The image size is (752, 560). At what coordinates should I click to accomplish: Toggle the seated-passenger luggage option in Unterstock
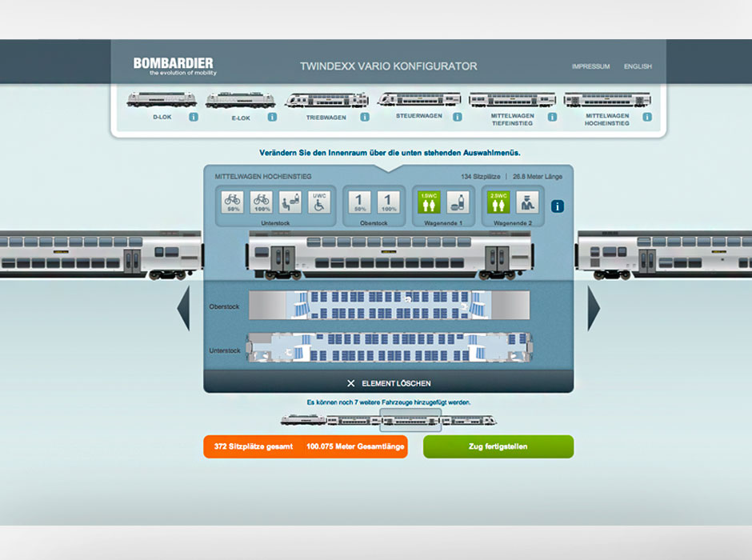(290, 202)
